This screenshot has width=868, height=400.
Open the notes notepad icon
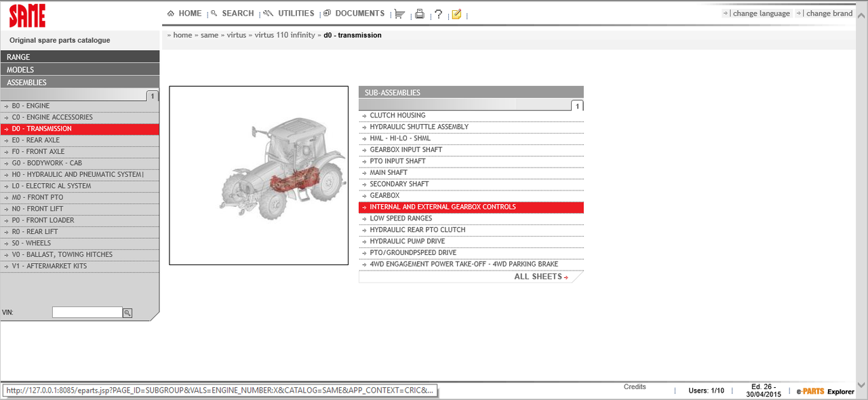point(456,14)
